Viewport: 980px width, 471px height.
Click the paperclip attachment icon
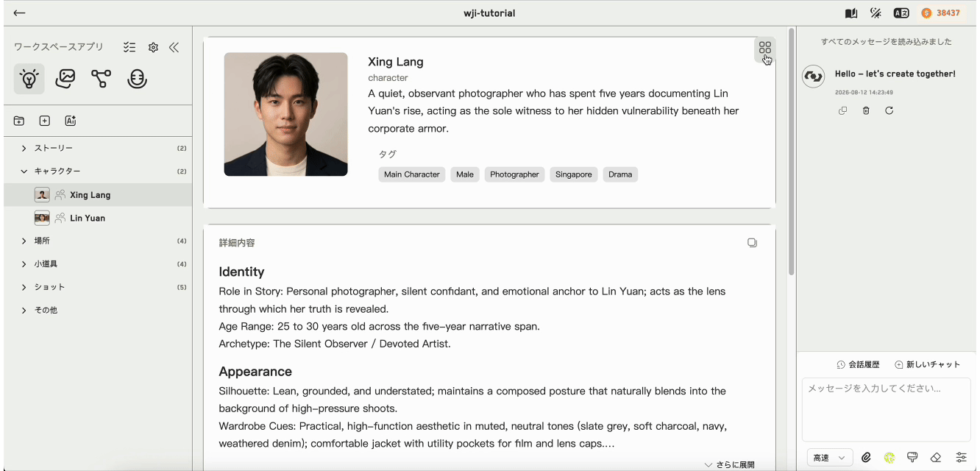click(x=866, y=458)
